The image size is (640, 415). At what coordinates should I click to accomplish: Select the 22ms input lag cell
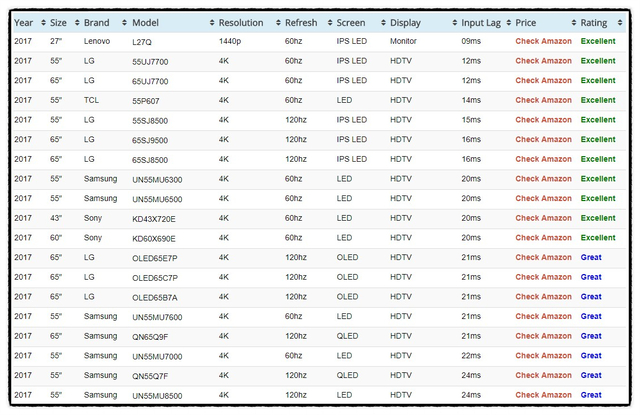471,356
